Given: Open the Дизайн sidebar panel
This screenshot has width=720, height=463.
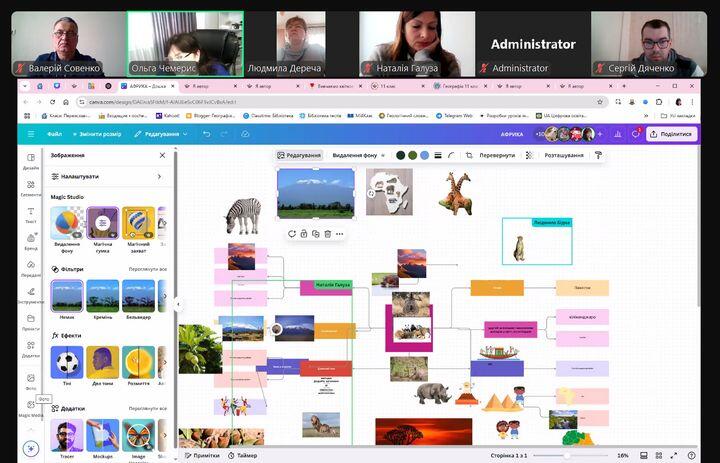Looking at the screenshot, I should pos(31,161).
